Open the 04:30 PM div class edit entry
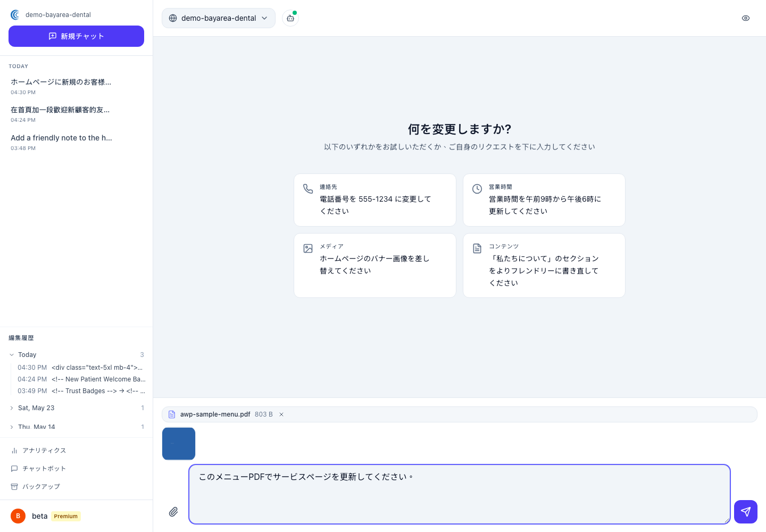This screenshot has height=532, width=766. point(81,368)
